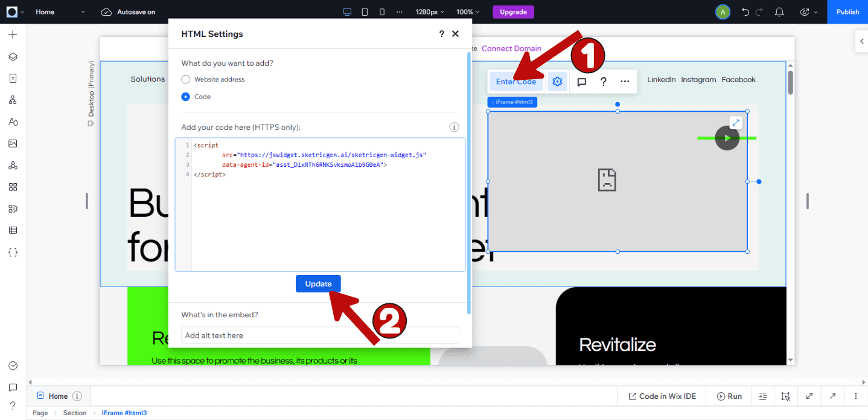
Task: Click the Section breadcrumb item
Action: pos(75,413)
